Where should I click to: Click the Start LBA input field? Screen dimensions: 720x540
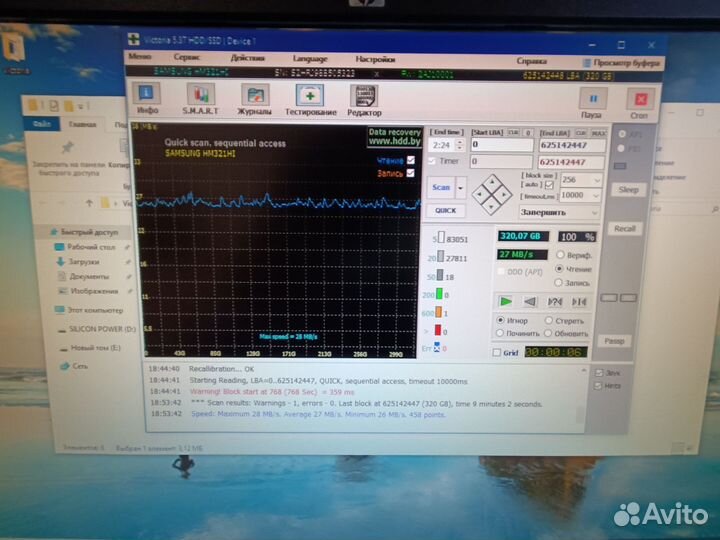point(502,145)
